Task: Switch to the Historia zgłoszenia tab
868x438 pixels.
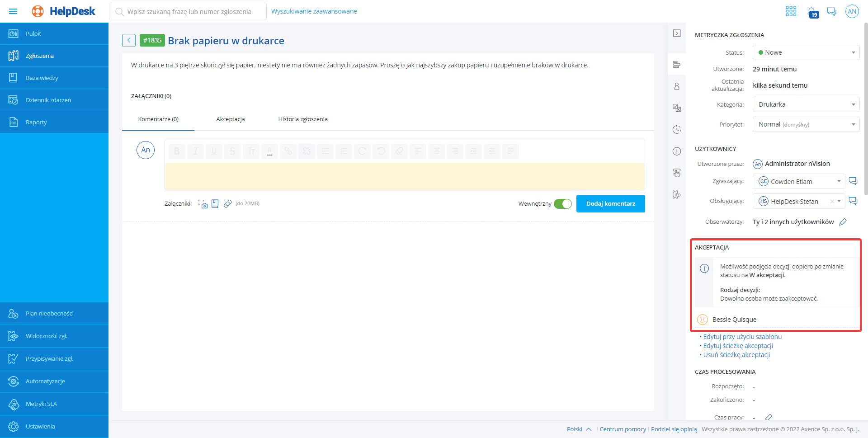Action: (x=302, y=119)
